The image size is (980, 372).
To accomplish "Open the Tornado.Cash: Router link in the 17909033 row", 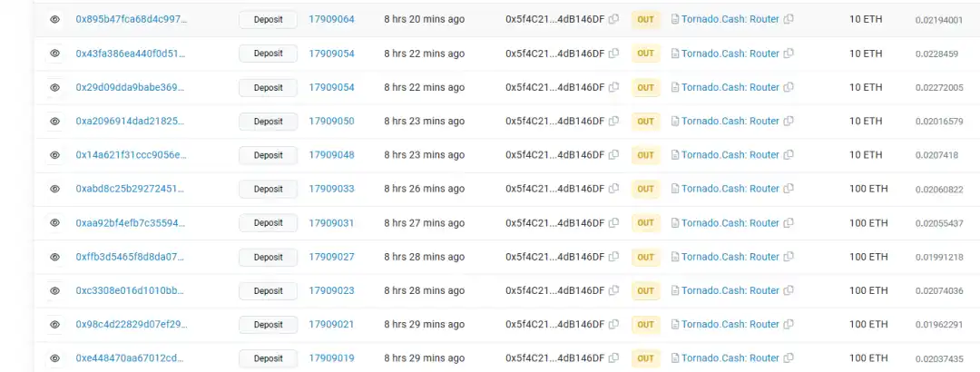I will (730, 189).
